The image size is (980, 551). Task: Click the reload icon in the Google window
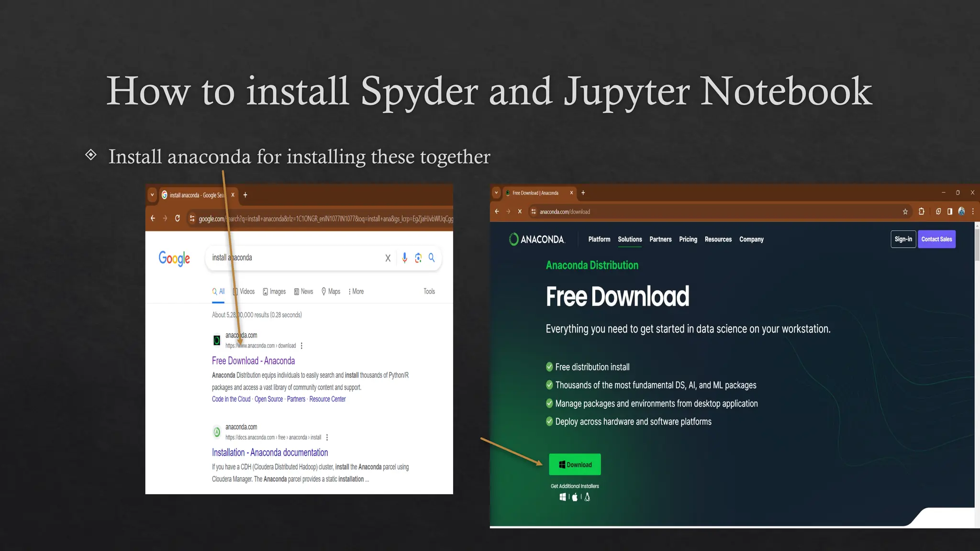[x=178, y=219]
